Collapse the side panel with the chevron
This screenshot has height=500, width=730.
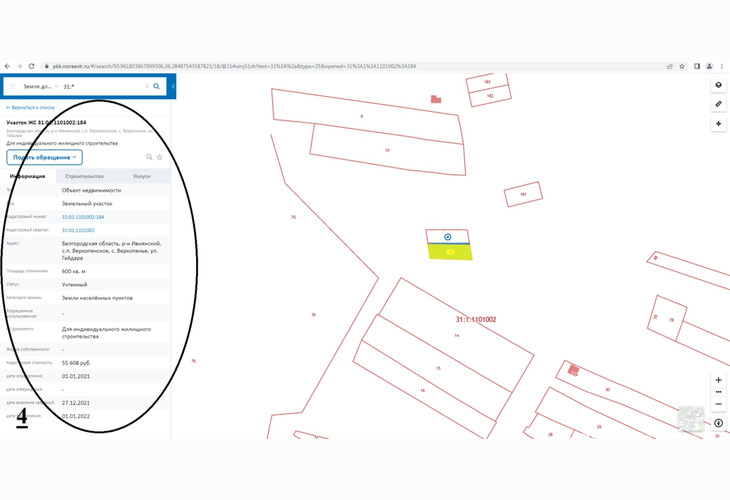(173, 87)
